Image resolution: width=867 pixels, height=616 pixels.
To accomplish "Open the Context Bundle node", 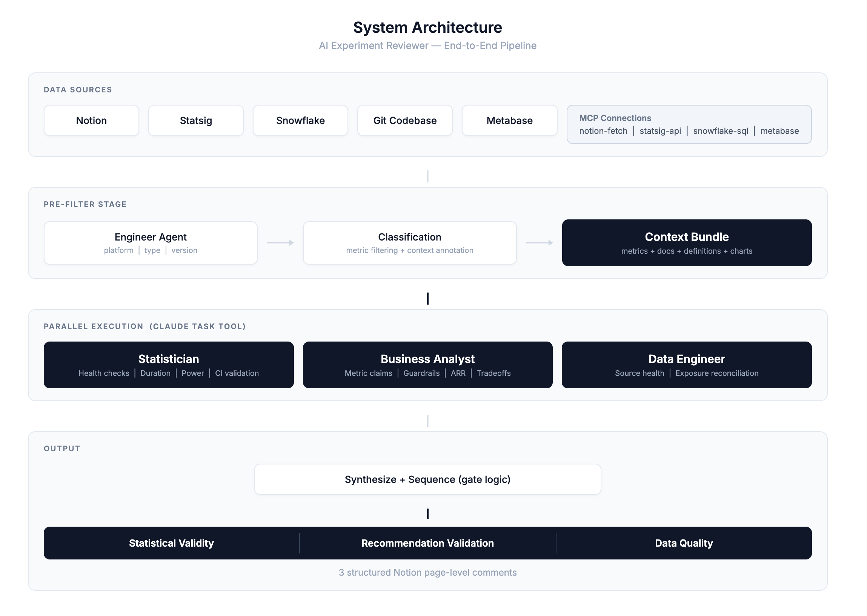I will (x=686, y=243).
